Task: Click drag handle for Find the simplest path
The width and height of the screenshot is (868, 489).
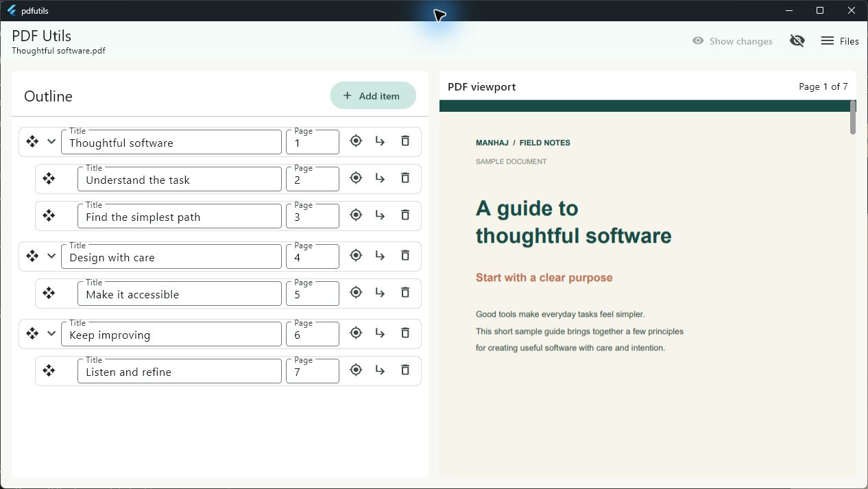Action: click(49, 215)
